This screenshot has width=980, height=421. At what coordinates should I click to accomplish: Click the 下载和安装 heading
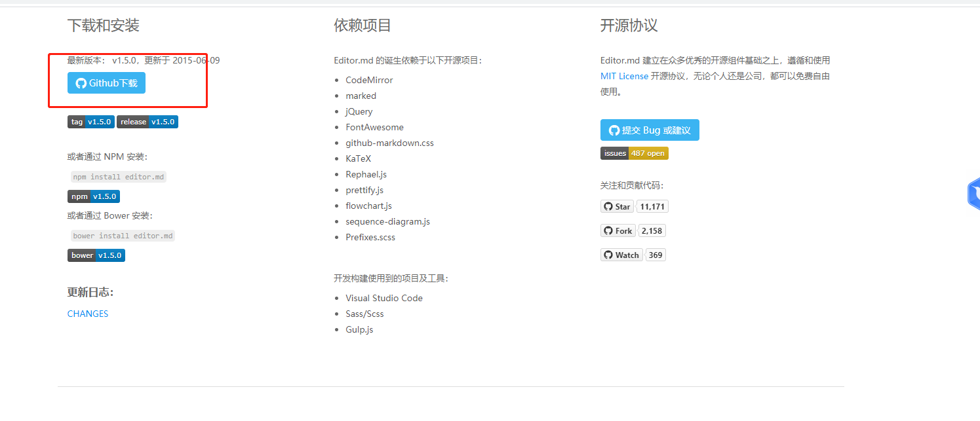[x=103, y=26]
